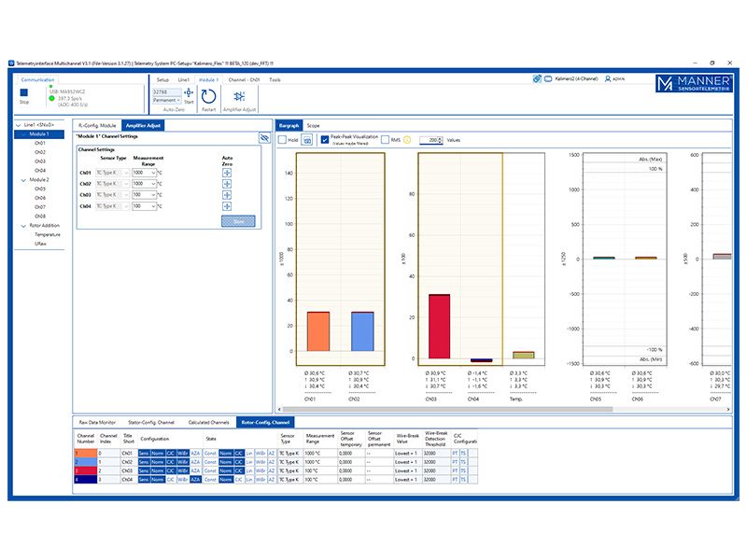
Task: Click the Manner Sensortelemetrie logo
Action: pos(694,83)
